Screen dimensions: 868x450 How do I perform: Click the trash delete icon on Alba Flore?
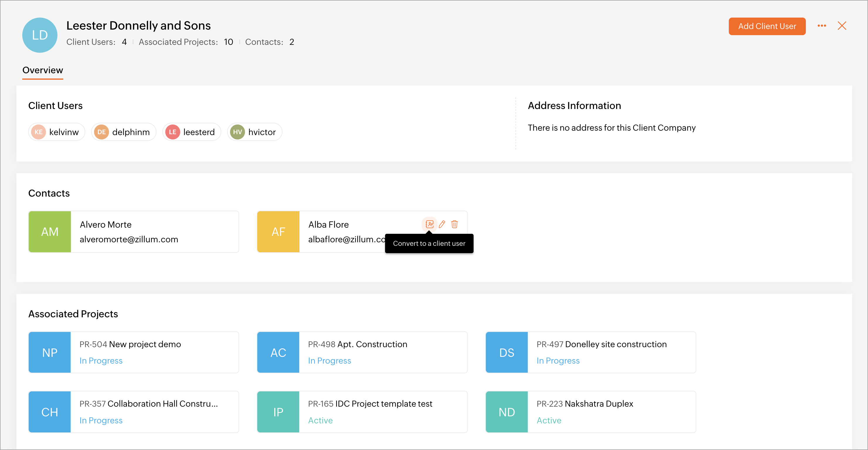pos(454,224)
